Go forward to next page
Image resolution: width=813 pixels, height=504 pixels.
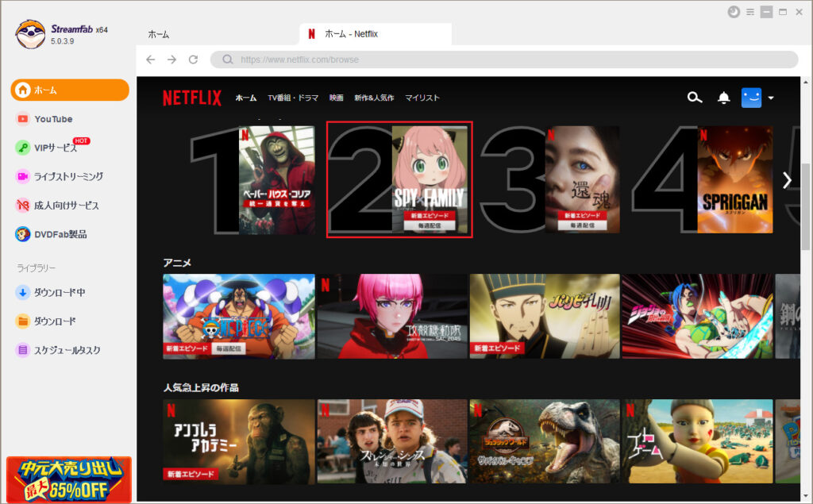click(172, 60)
